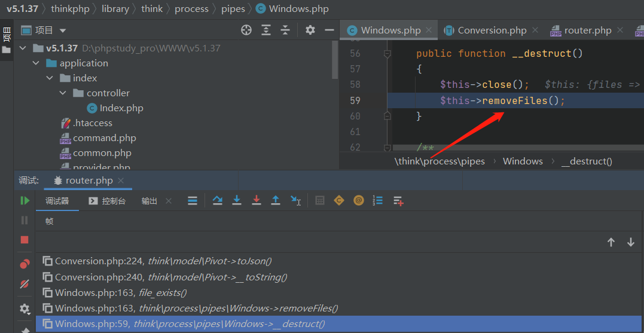Click pipes in the path breadcrumb
Viewport: 644px width, 333px height.
coord(233,8)
